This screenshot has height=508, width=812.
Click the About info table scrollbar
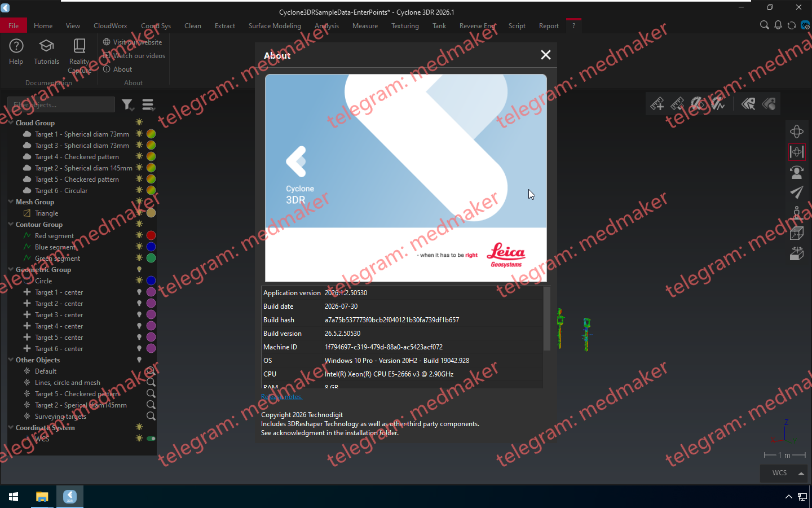click(546, 319)
